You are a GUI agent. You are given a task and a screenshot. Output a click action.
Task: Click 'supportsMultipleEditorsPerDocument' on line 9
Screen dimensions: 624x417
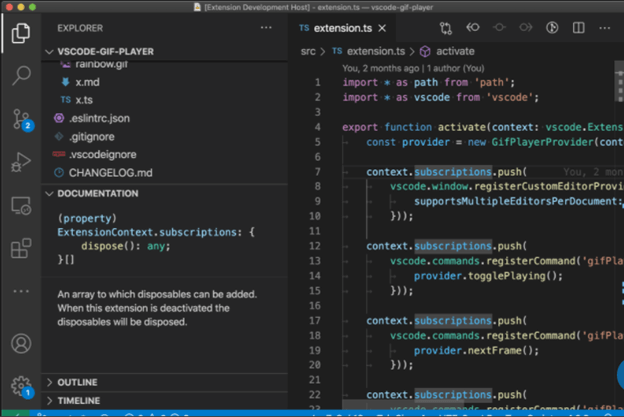click(515, 201)
